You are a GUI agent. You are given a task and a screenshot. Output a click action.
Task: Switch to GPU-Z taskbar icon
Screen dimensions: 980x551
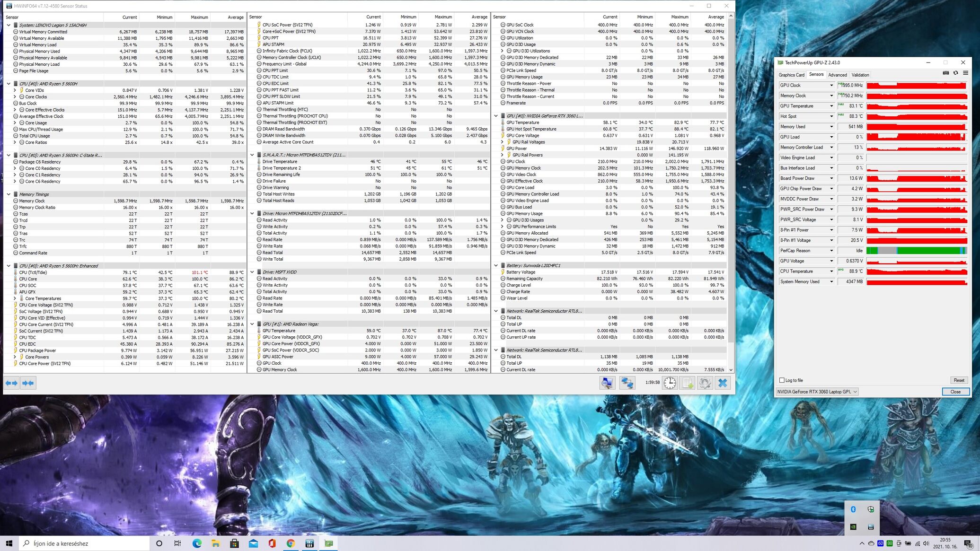tap(328, 543)
